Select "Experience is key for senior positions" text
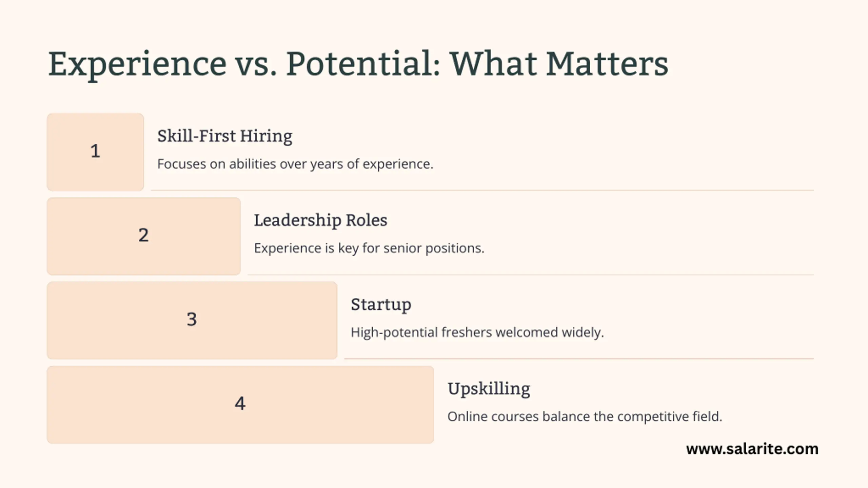The height and width of the screenshot is (488, 868). [369, 248]
